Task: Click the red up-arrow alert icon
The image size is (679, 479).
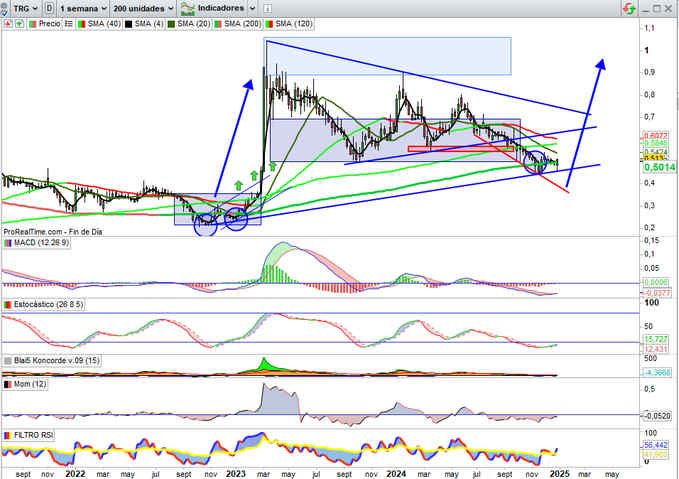Action: (8, 24)
